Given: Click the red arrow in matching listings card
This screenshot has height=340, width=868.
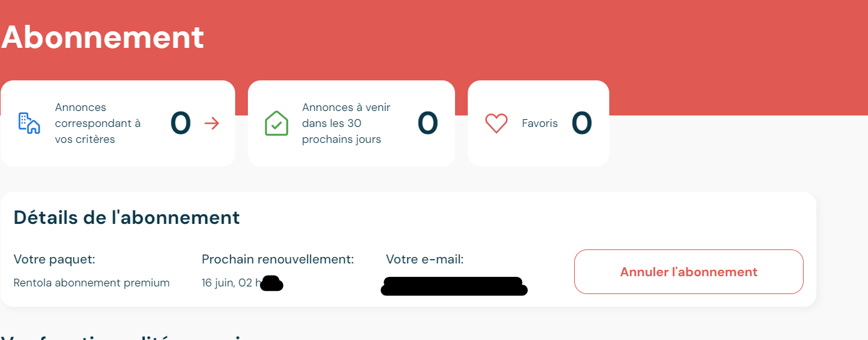Looking at the screenshot, I should 212,123.
